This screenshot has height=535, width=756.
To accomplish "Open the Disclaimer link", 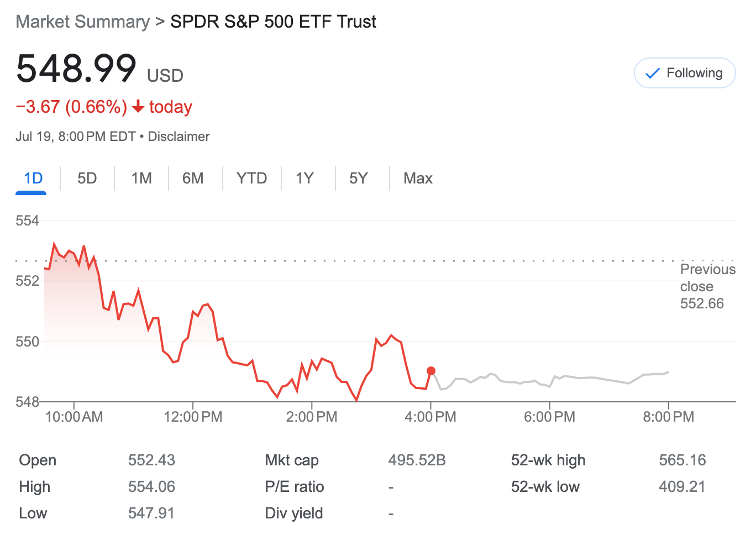I will pos(179,137).
